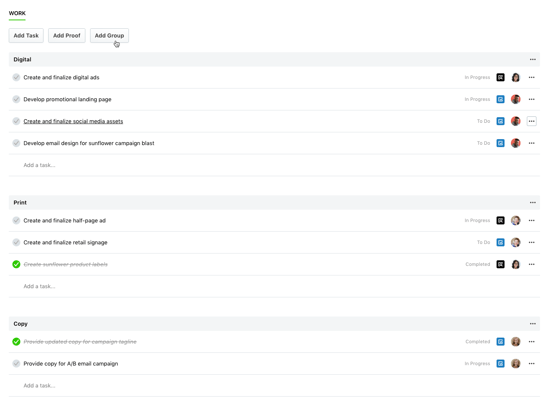Viewport: 550px width, 405px height.
Task: Open more options for campaign tagline task
Action: [x=532, y=342]
